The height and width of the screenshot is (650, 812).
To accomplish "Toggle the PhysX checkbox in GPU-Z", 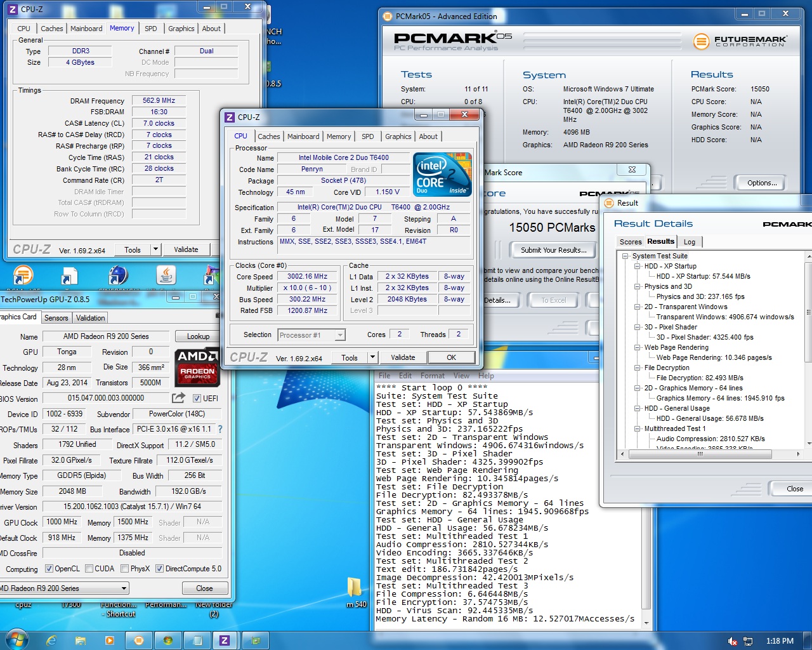I will tap(125, 569).
